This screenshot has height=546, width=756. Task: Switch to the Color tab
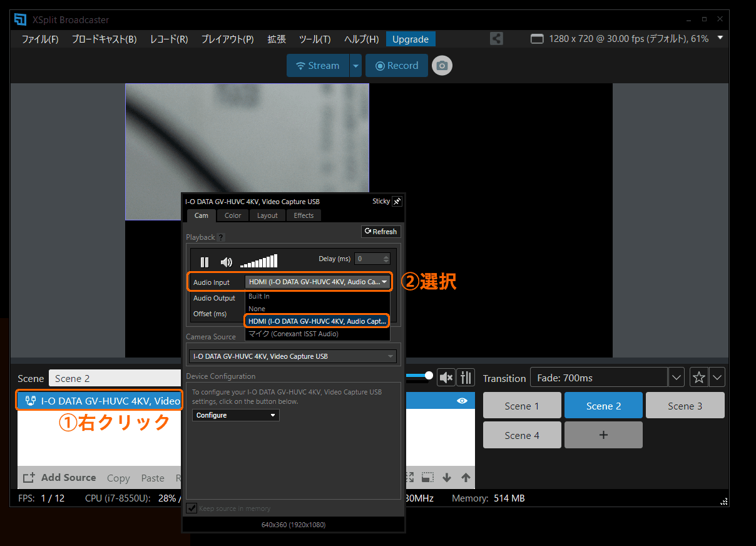point(233,215)
